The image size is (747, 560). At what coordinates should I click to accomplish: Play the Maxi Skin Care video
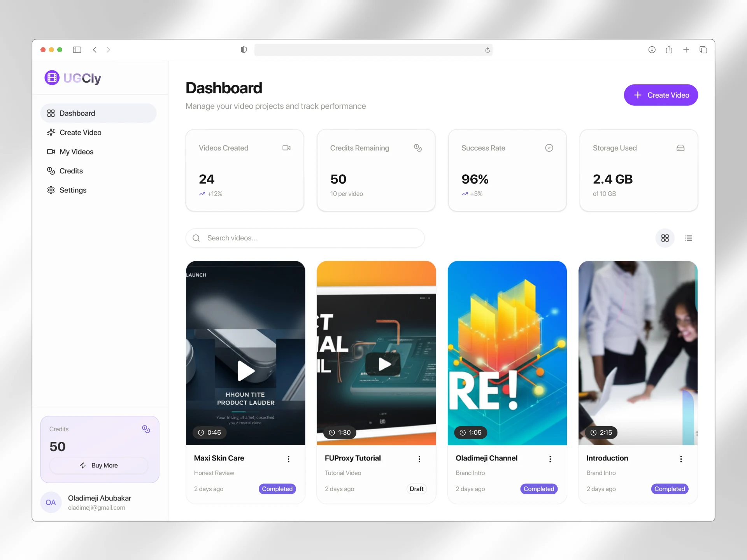tap(245, 371)
